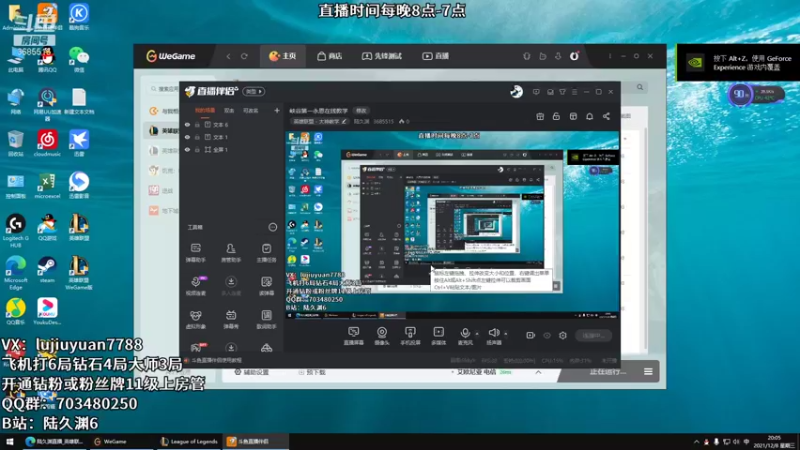Click the share icon in 直播伴侣
Image resolution: width=800 pixels, height=450 pixels.
[x=606, y=116]
